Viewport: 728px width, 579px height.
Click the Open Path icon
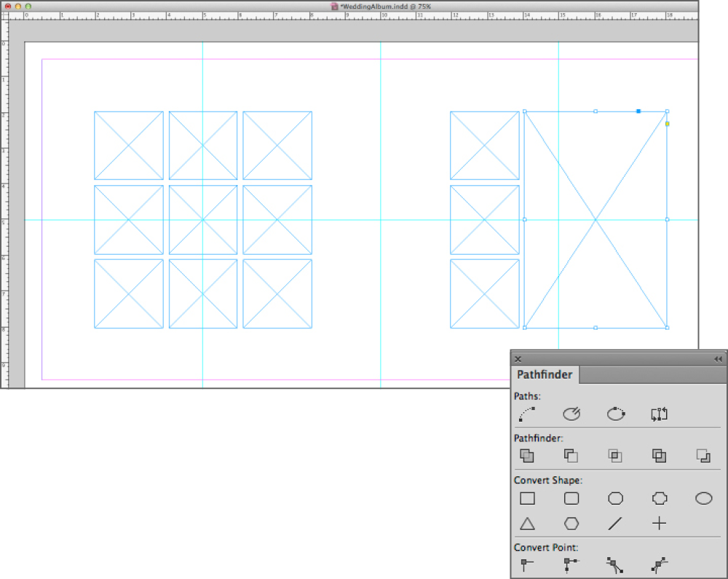[x=571, y=414]
